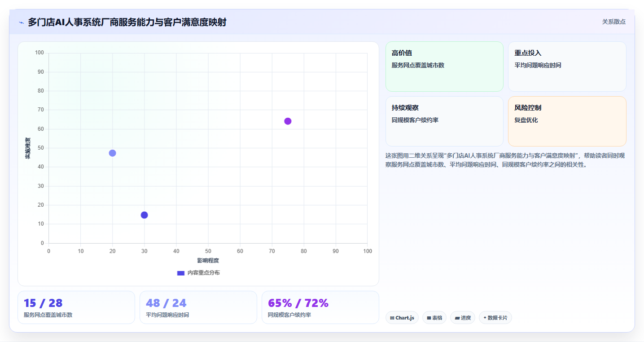Click the 同规模客户续约率 label under 65% / 72%
Screen dimensions: 644x342
pos(289,315)
